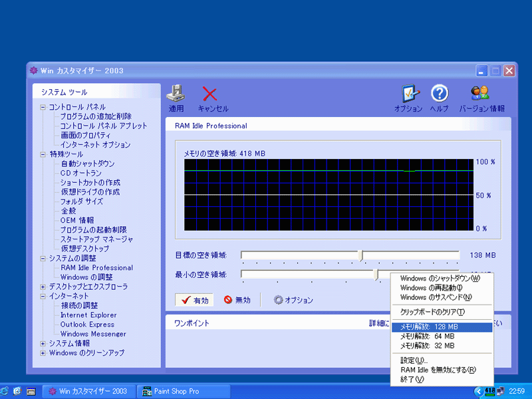Screen dimensions: 532x399
Task: Open the オプション toolbar icon at top right
Action: [x=410, y=93]
